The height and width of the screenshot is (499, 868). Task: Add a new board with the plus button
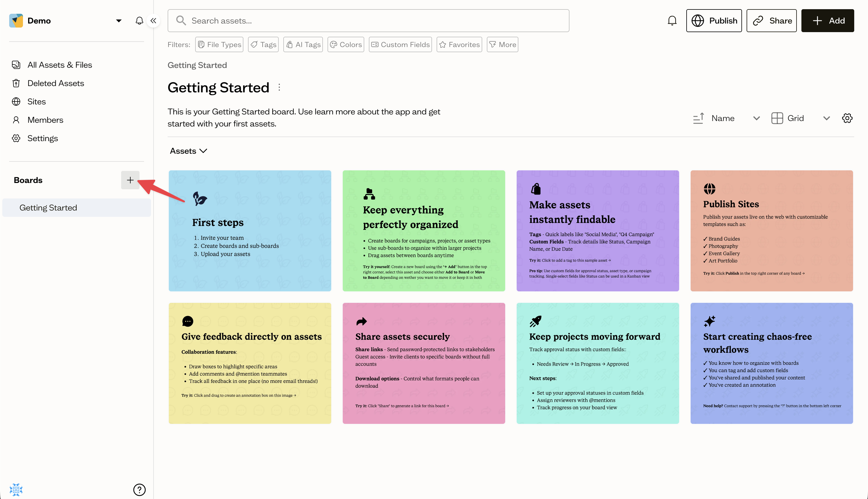[130, 180]
